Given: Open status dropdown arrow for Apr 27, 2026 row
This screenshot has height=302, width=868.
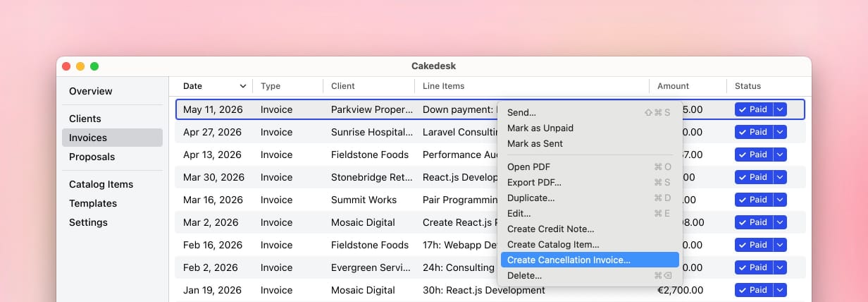Looking at the screenshot, I should [780, 132].
